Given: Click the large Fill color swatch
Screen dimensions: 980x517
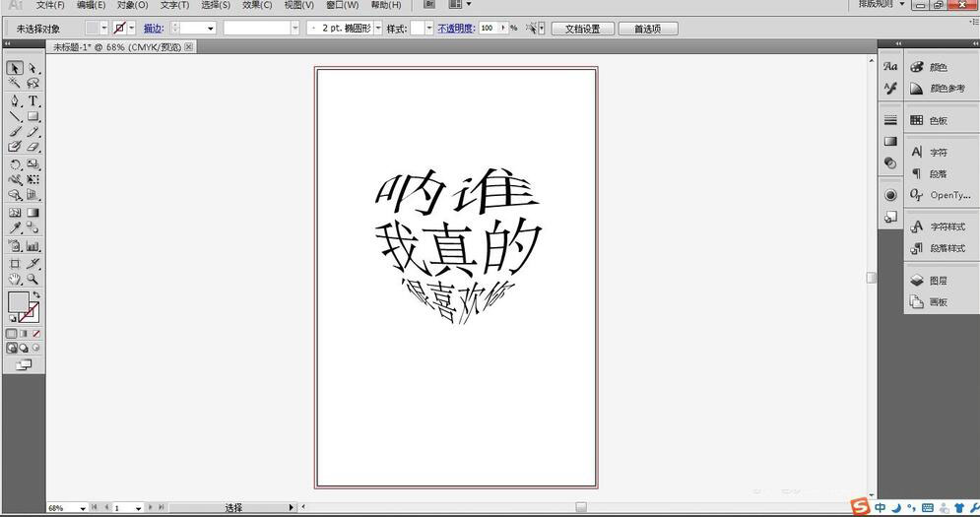Looking at the screenshot, I should [18, 302].
